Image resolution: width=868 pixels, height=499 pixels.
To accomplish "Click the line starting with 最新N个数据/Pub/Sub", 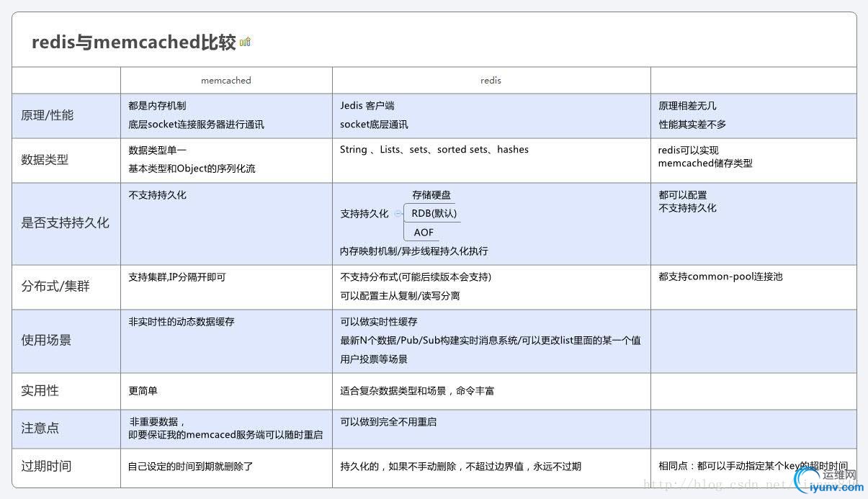I will [x=491, y=341].
